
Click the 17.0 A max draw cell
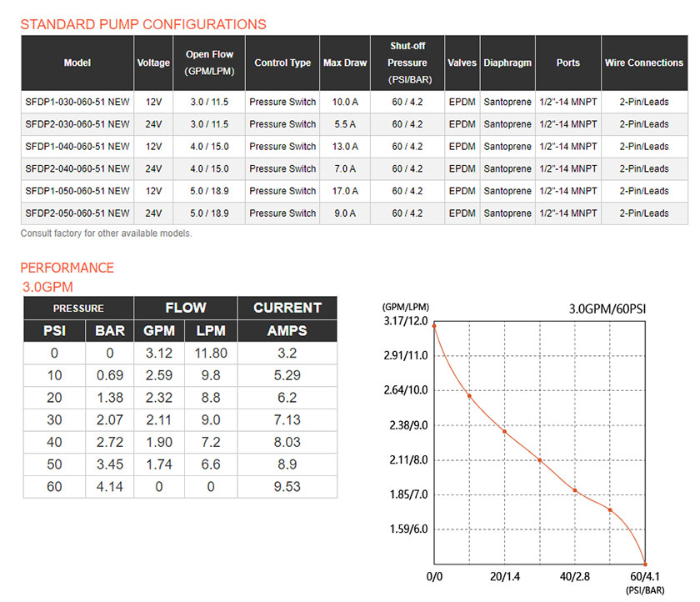(x=345, y=191)
